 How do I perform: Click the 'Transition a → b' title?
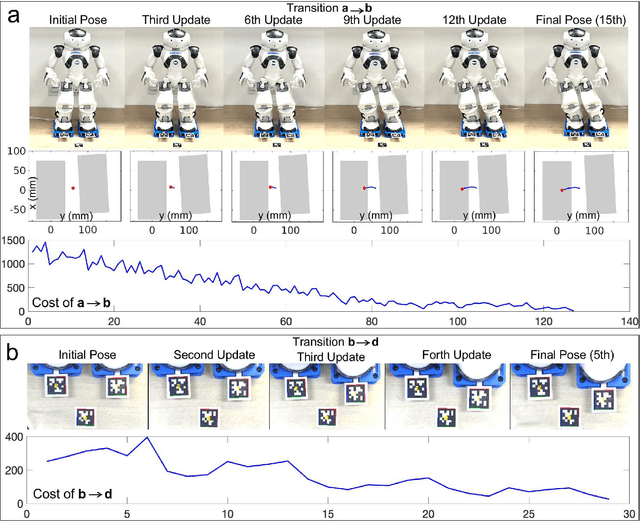tap(329, 8)
